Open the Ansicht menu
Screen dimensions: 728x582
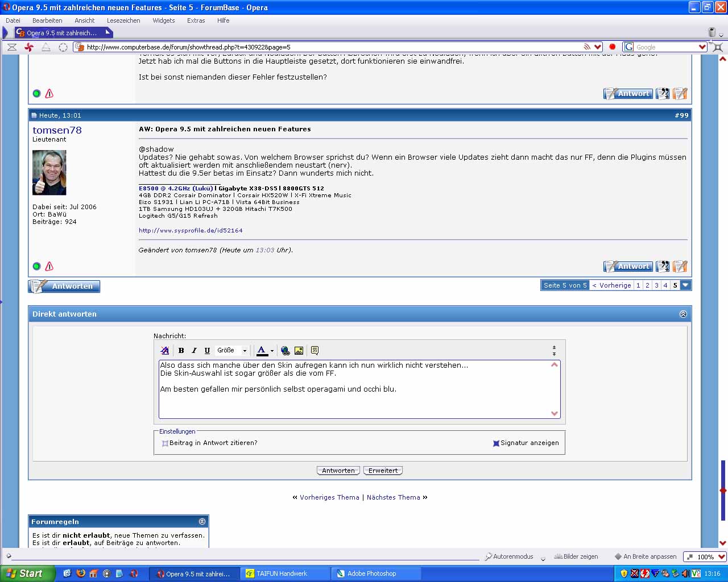point(85,20)
